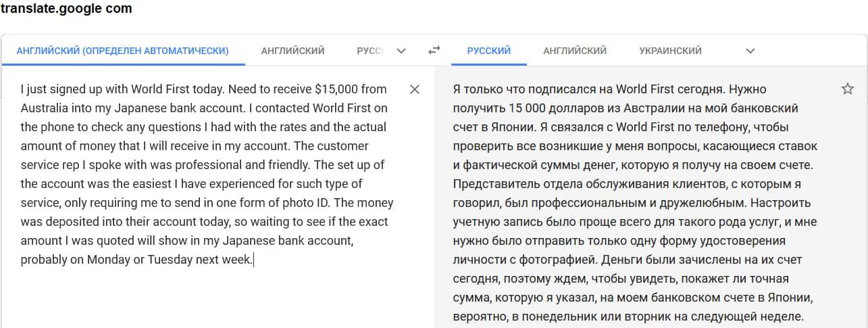Clear the source text with X

coord(415,89)
